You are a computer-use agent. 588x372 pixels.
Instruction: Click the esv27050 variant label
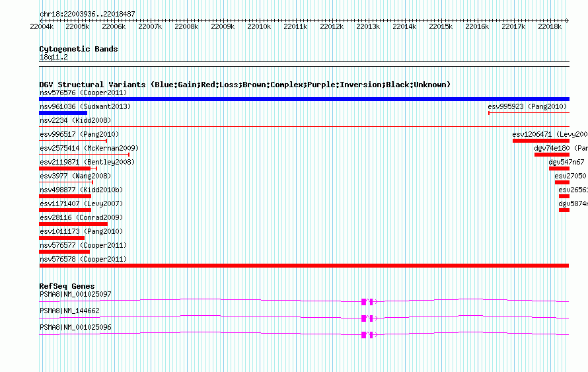coord(570,176)
